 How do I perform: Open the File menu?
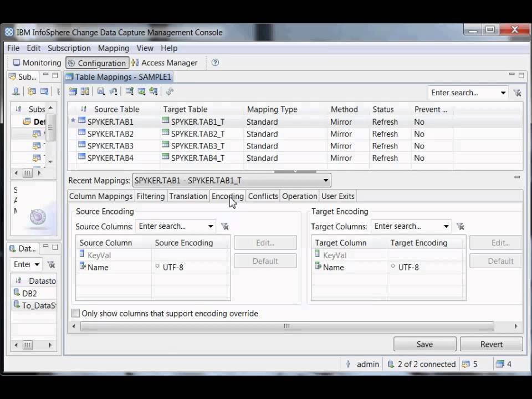pyautogui.click(x=13, y=48)
